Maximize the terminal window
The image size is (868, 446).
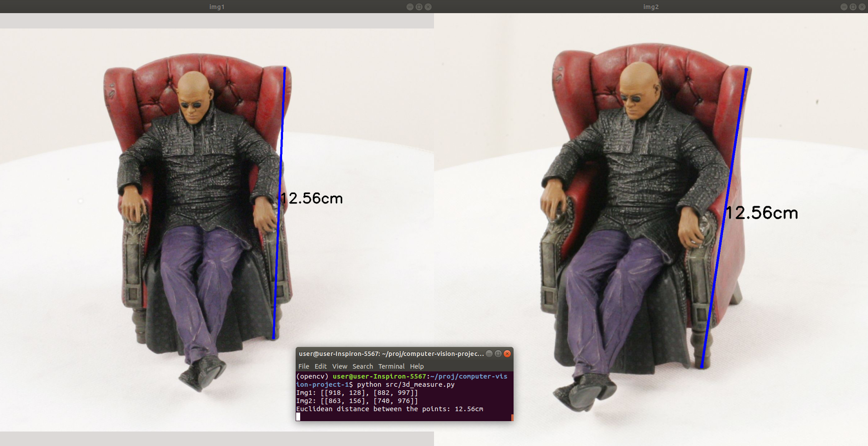[x=498, y=354]
